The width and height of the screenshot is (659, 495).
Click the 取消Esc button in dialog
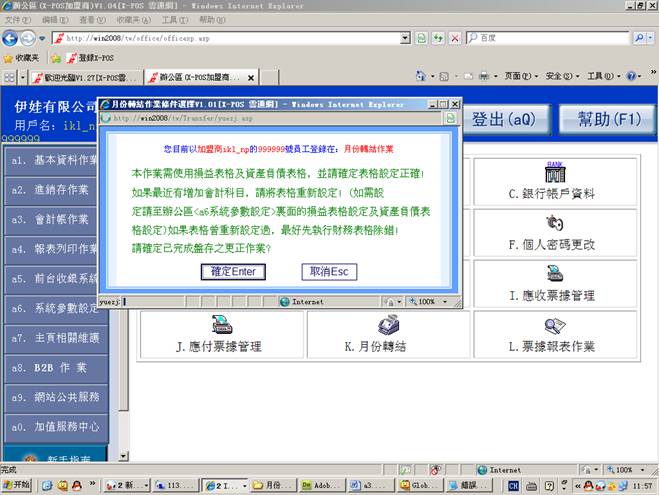tap(329, 271)
